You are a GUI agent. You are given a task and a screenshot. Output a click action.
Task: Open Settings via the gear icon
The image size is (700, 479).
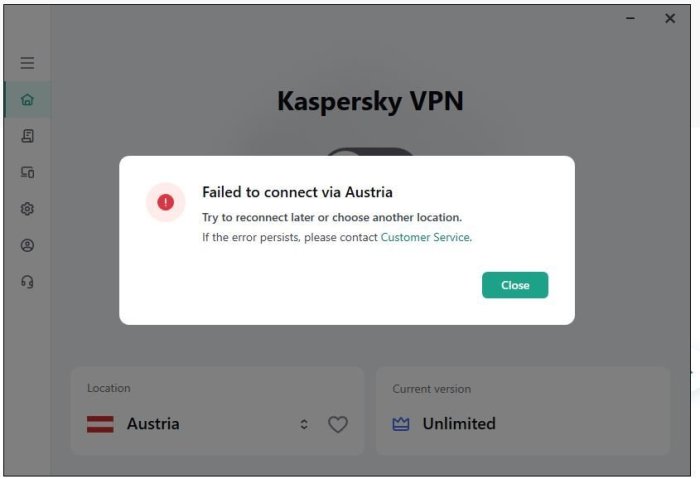click(27, 209)
